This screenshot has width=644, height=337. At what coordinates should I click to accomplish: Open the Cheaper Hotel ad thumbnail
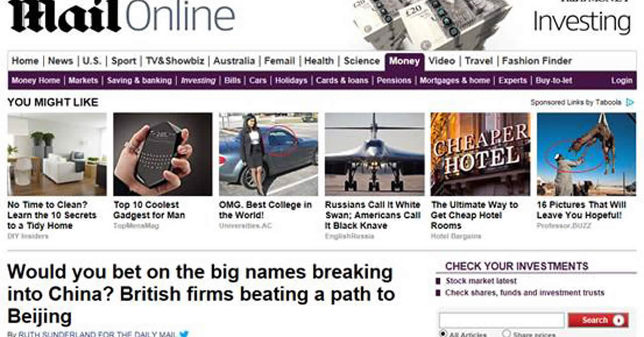[x=480, y=154]
